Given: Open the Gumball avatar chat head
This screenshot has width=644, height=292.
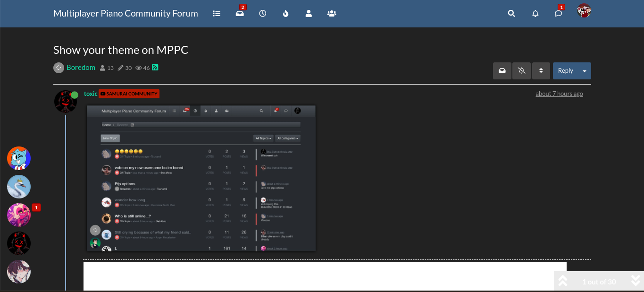Looking at the screenshot, I should coord(19,158).
